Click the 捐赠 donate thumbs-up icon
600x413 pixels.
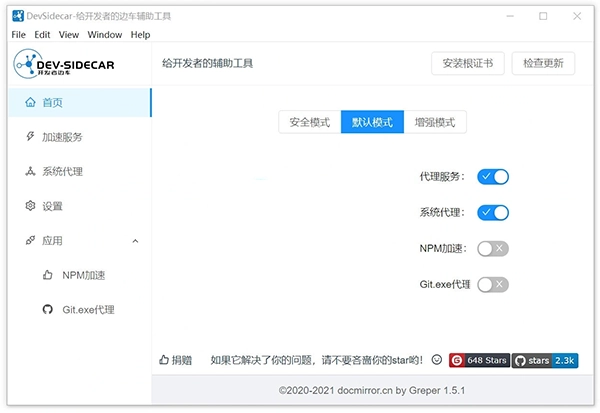point(165,360)
